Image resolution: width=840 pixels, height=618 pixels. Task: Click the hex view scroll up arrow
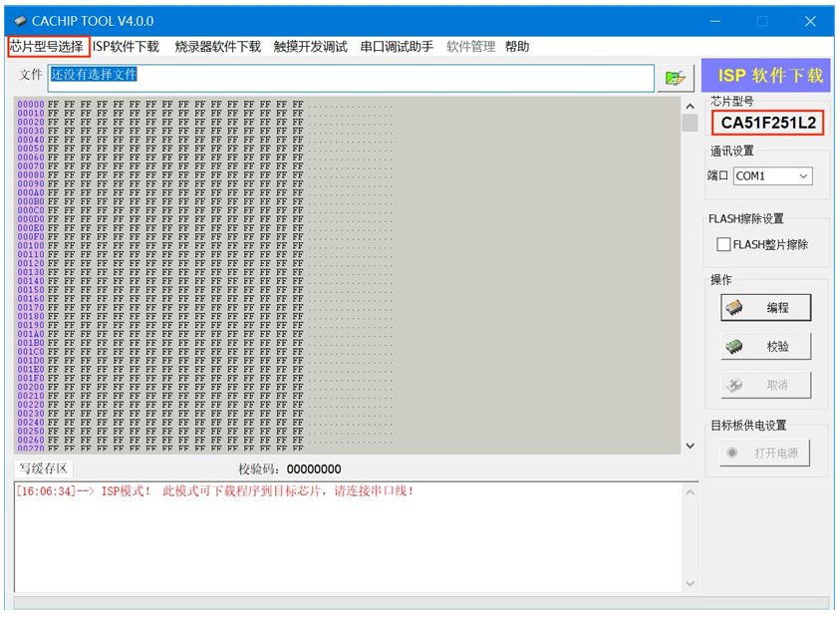coord(690,106)
